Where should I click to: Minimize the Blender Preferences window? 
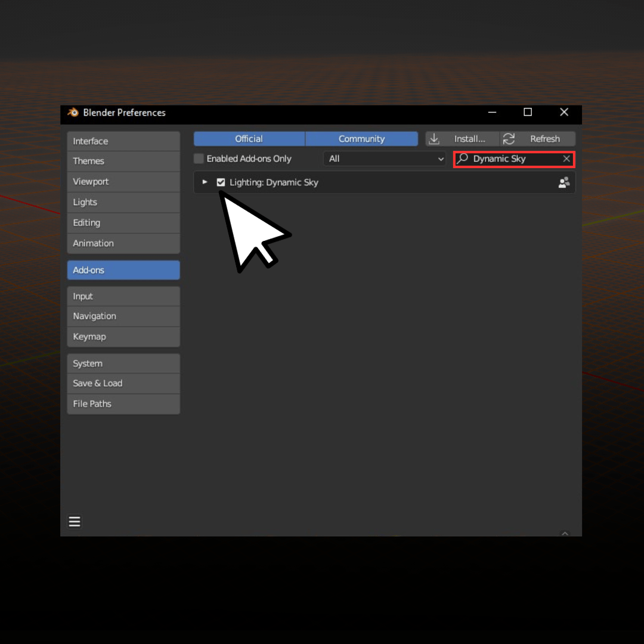pos(492,112)
